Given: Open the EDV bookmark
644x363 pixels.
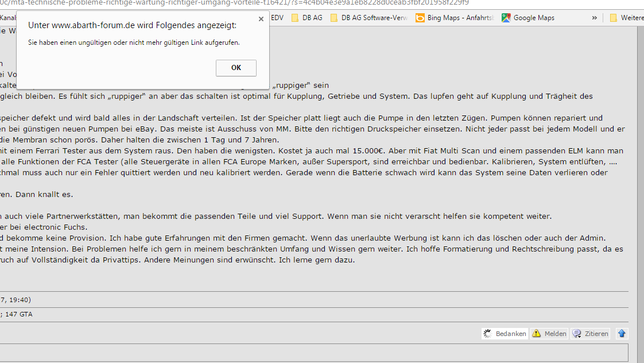Looking at the screenshot, I should 277,18.
